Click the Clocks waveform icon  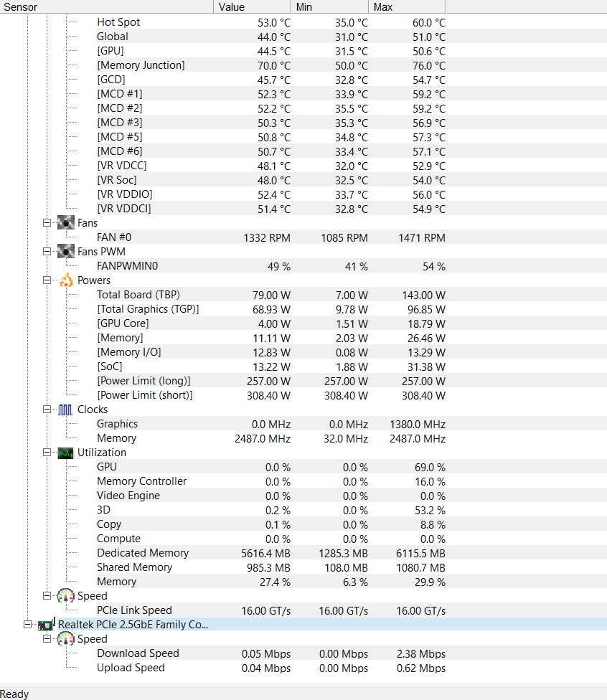pos(65,409)
